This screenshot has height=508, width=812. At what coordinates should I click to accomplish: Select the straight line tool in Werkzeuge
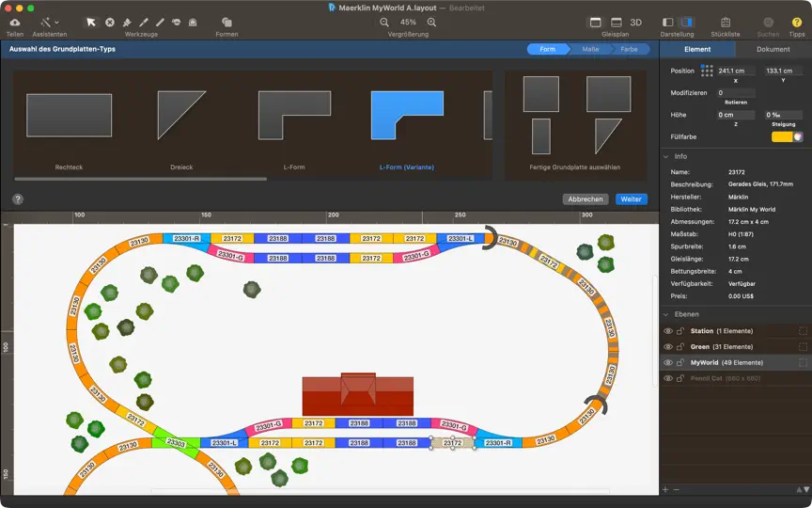(160, 23)
